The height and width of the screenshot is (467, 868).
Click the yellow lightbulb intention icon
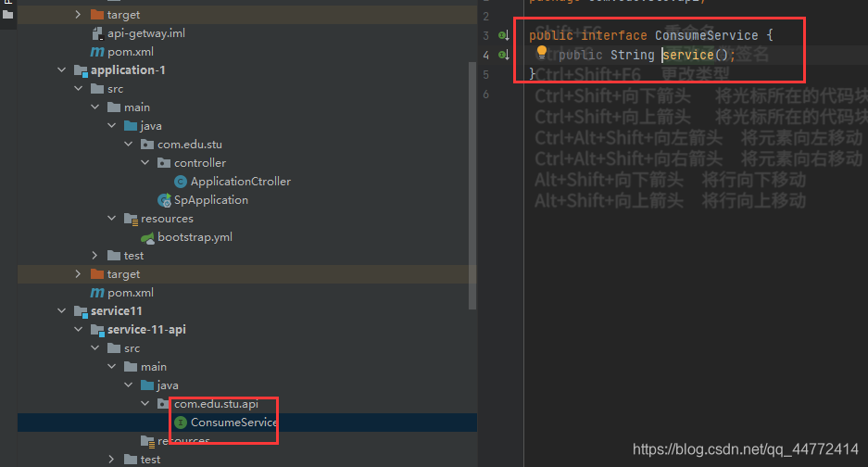coord(542,53)
